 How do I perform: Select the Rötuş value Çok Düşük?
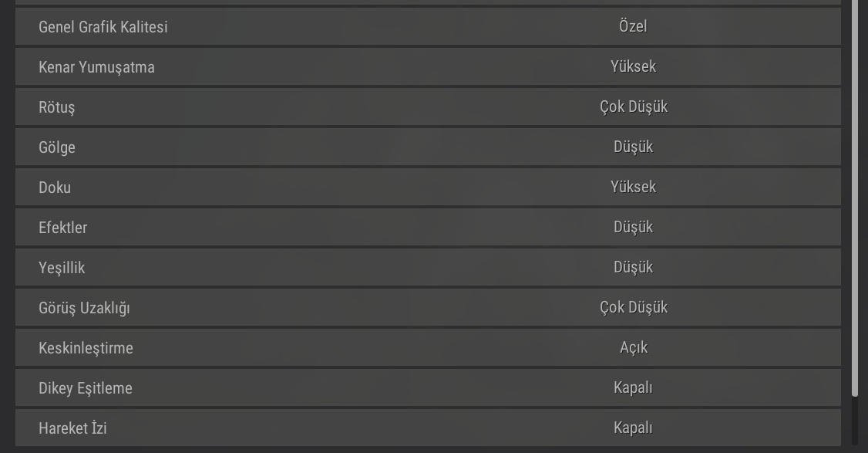(633, 106)
